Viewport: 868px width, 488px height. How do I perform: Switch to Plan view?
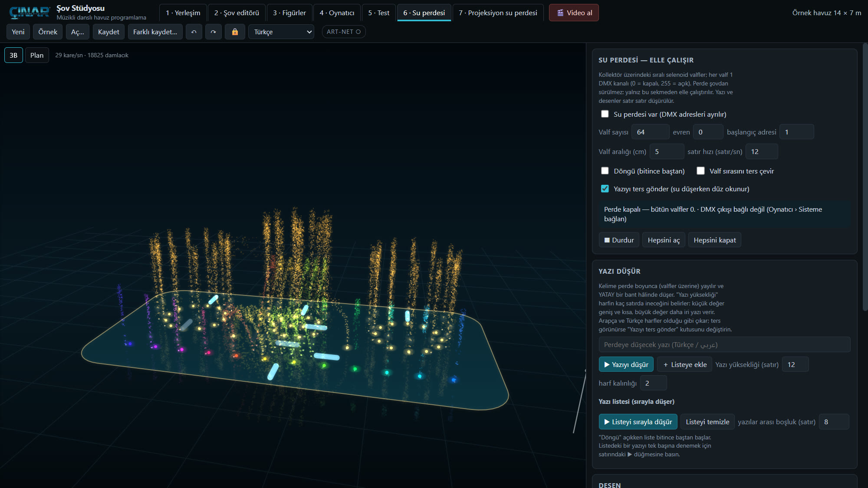click(x=37, y=55)
